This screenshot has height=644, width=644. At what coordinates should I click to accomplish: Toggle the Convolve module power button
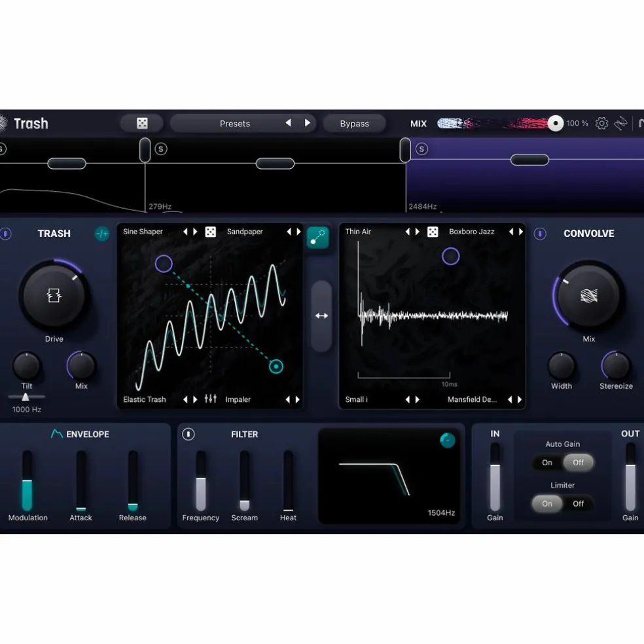pyautogui.click(x=540, y=234)
